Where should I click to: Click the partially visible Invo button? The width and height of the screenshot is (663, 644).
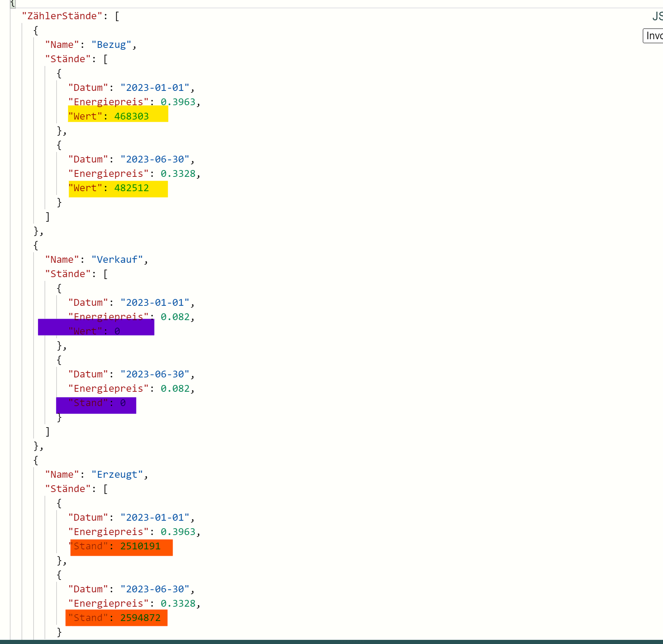(653, 36)
